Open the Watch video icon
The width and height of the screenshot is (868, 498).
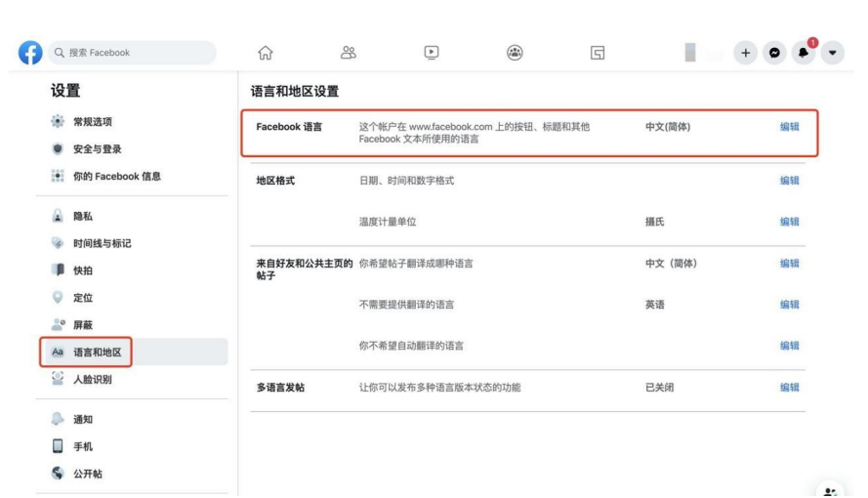432,53
